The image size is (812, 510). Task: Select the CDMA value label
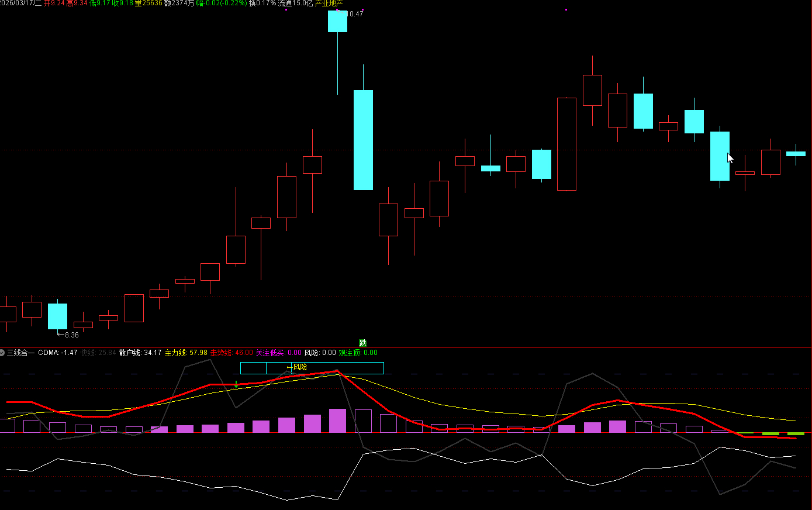(x=57, y=353)
